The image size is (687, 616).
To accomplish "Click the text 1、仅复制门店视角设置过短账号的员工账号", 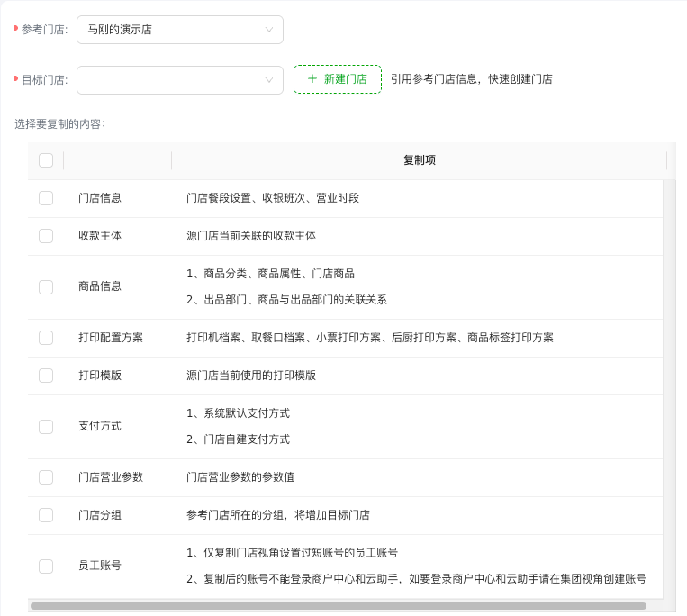I will (292, 553).
